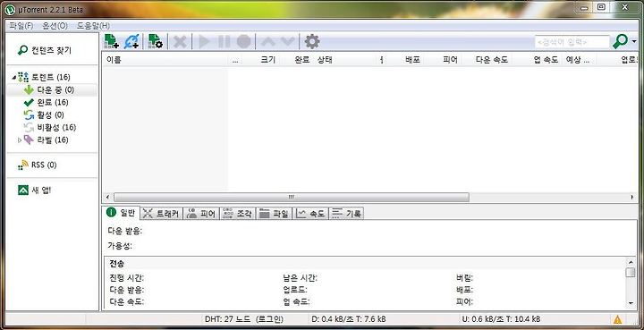This screenshot has height=330, width=644.
Task: Open the 파일(F) menu
Action: pyautogui.click(x=21, y=25)
